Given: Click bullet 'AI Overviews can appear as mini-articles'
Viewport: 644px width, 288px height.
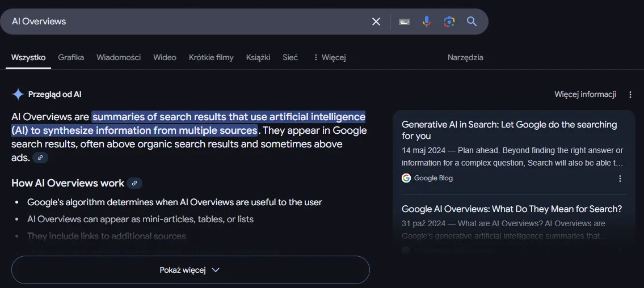Looking at the screenshot, I should 140,219.
